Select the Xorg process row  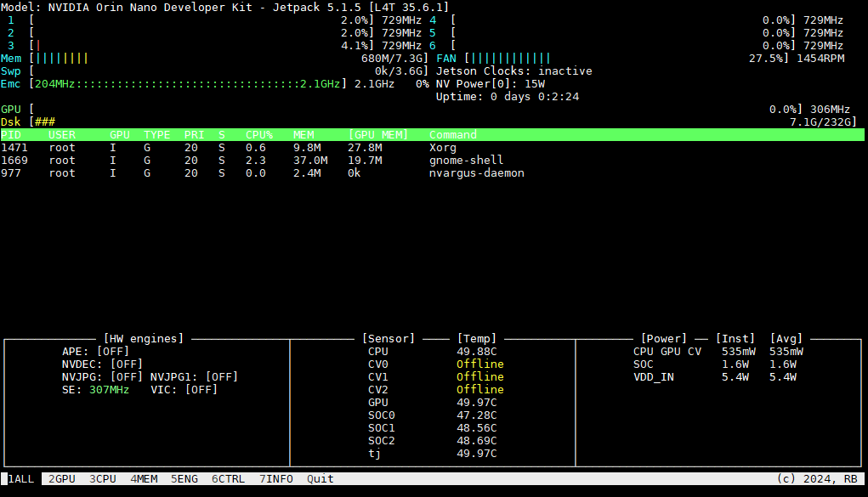(433, 147)
